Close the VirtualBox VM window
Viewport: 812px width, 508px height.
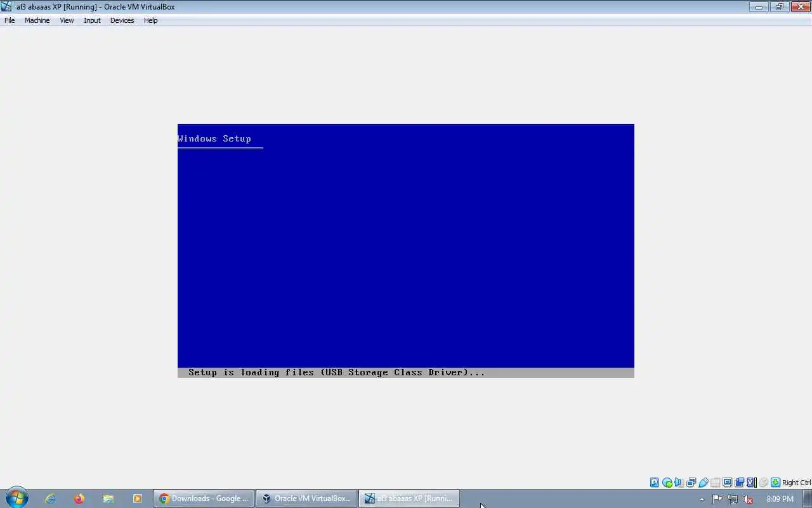coord(800,6)
